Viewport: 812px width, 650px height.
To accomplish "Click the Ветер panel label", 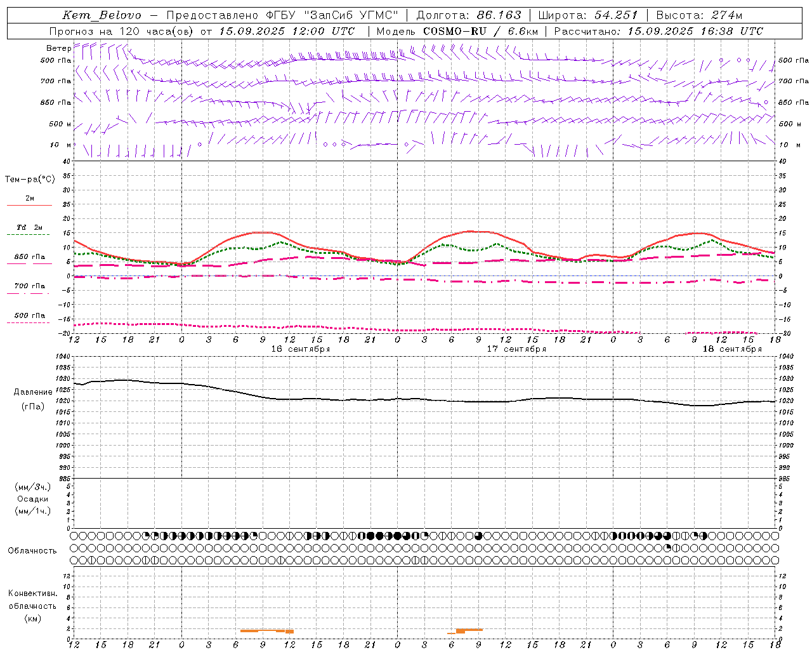I will point(58,48).
